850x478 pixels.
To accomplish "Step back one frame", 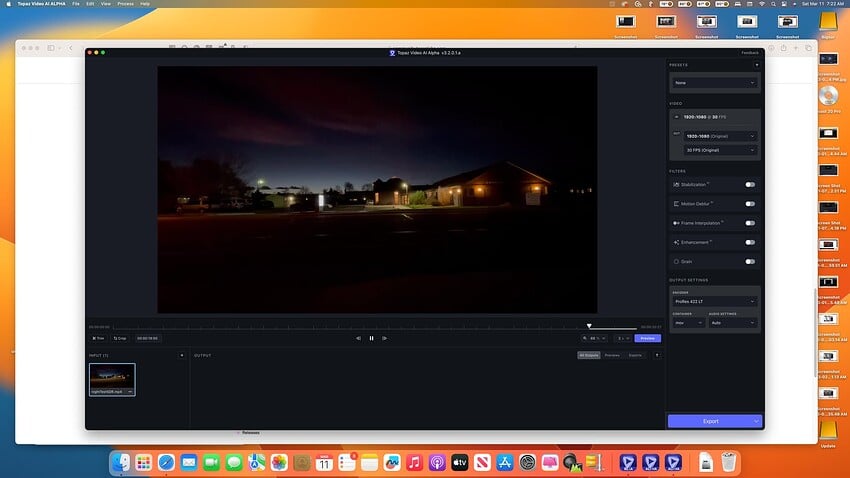I will pos(358,338).
